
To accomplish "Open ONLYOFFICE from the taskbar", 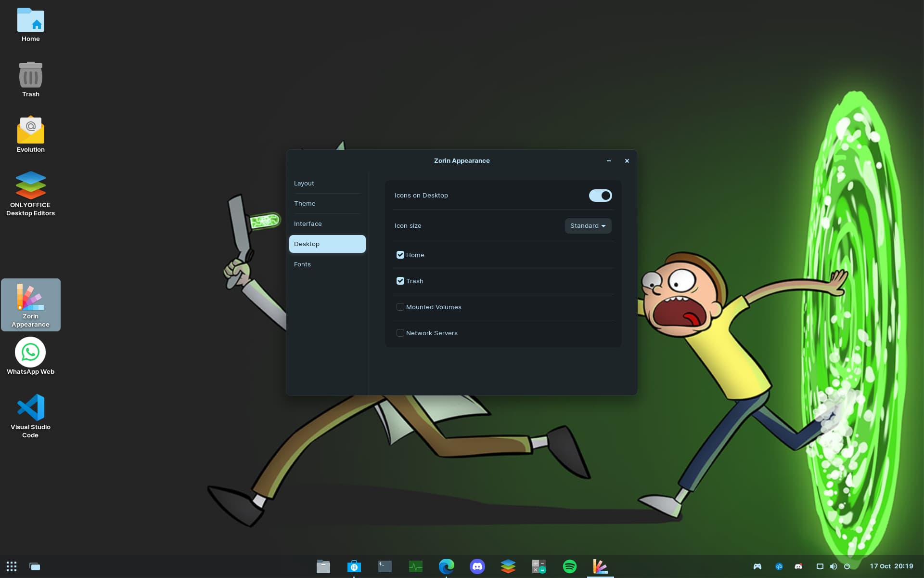I will [x=508, y=566].
